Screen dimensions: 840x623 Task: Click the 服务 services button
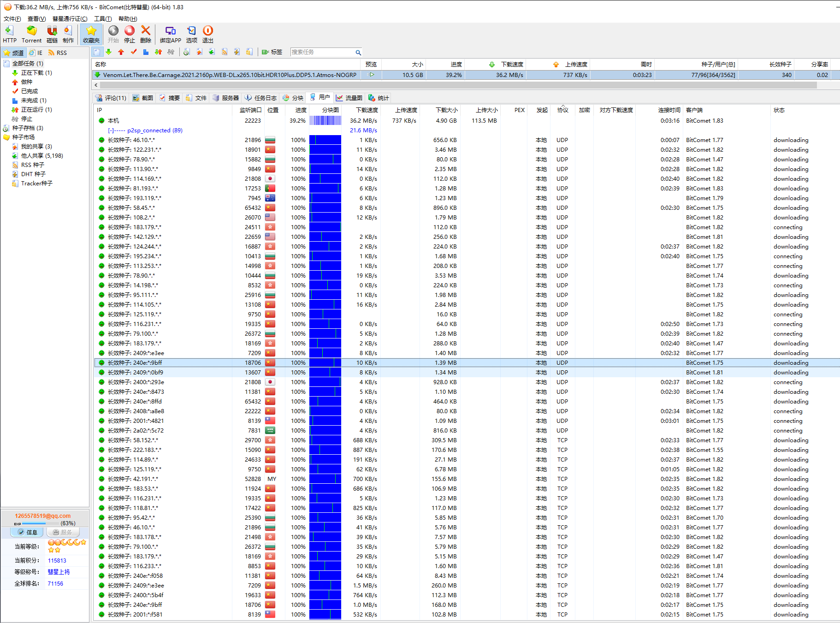click(x=63, y=532)
